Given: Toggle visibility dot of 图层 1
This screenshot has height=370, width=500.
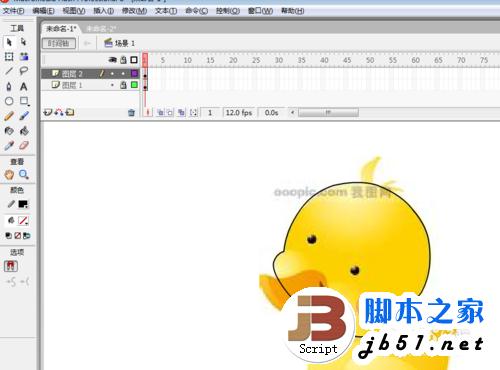Looking at the screenshot, I should [112, 85].
